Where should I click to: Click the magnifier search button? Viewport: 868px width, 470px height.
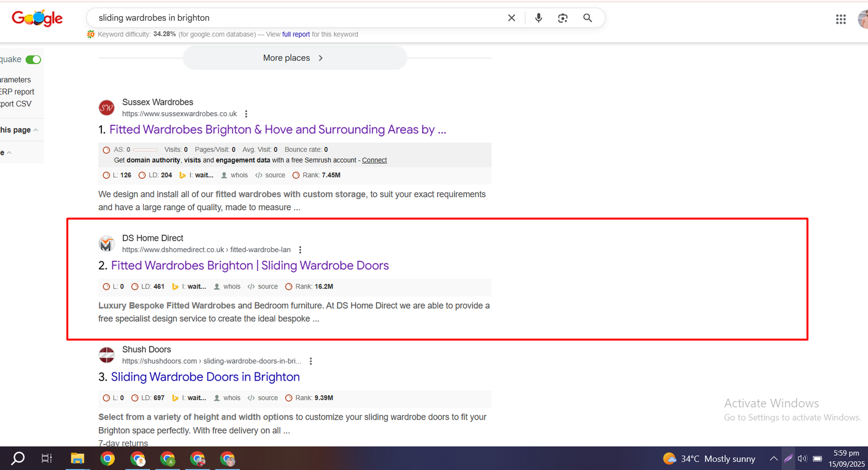[x=588, y=18]
